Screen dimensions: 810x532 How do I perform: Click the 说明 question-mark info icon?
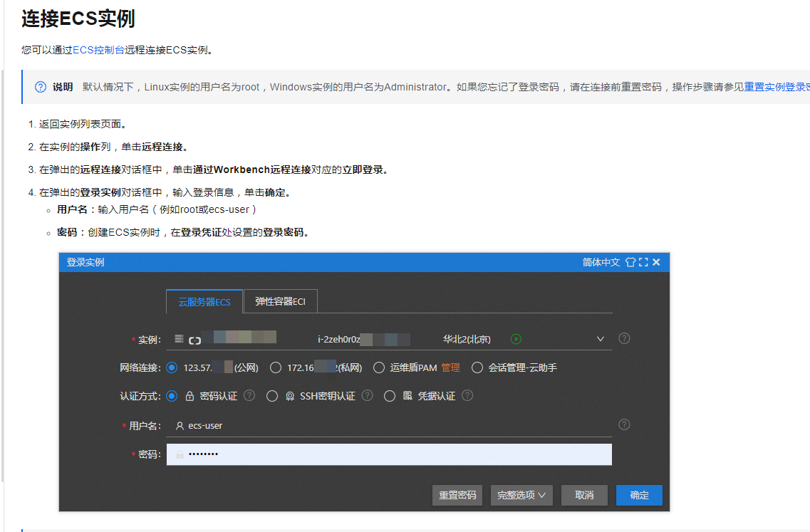pos(41,87)
